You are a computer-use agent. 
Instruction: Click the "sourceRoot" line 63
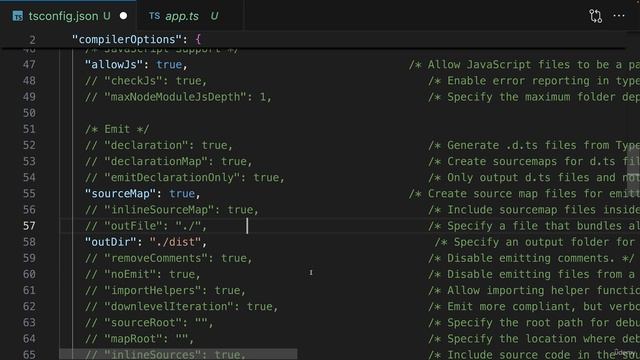tap(149, 322)
